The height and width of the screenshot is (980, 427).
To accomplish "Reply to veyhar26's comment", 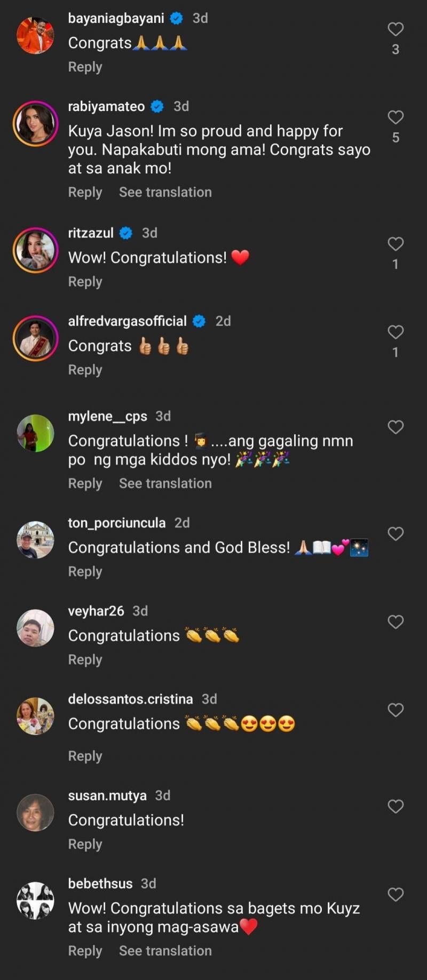I will click(85, 660).
